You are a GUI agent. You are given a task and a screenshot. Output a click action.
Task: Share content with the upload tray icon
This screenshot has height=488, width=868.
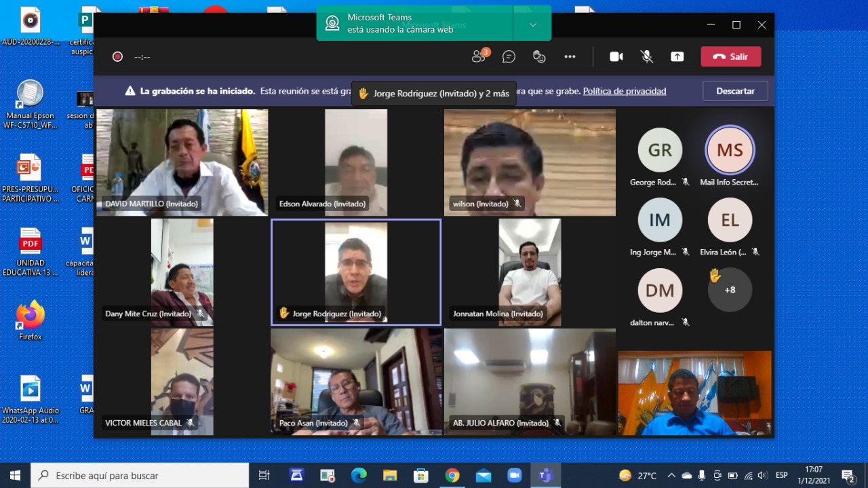click(677, 57)
